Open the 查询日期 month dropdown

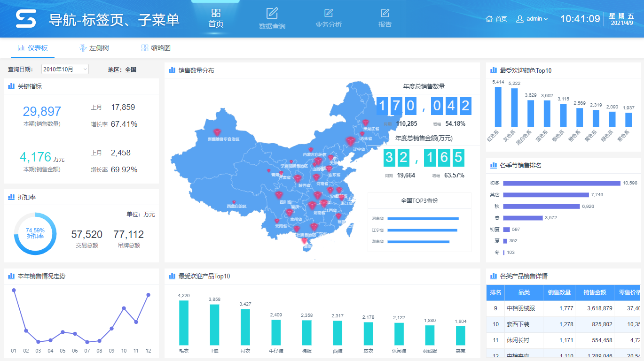click(65, 69)
